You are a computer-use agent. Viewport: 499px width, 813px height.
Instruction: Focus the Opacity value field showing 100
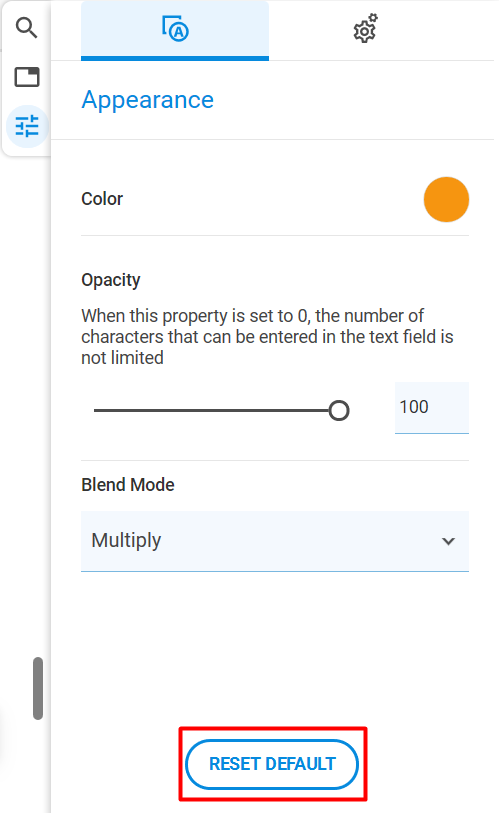[x=432, y=408]
